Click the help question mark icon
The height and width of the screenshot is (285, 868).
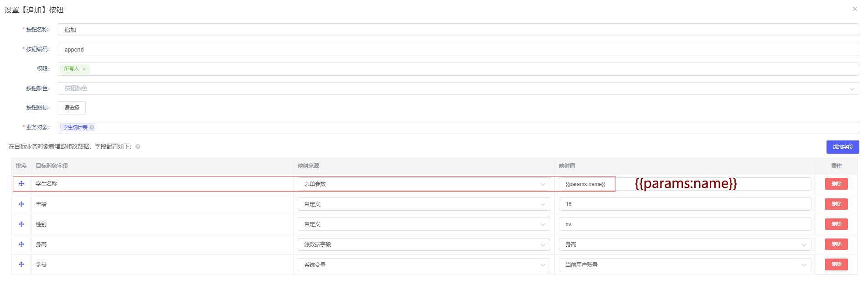coord(138,147)
